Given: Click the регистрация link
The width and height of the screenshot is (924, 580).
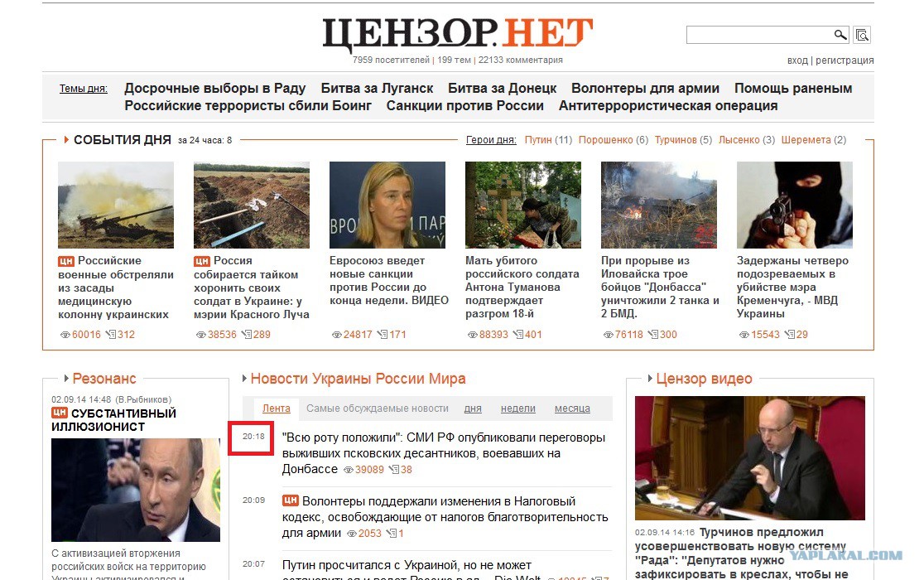Looking at the screenshot, I should [x=845, y=60].
